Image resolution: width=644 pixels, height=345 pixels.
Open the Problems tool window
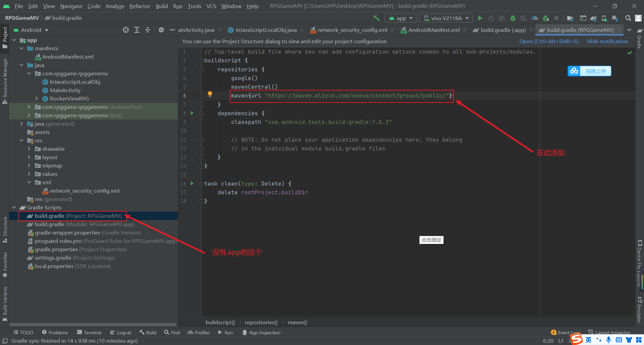55,332
